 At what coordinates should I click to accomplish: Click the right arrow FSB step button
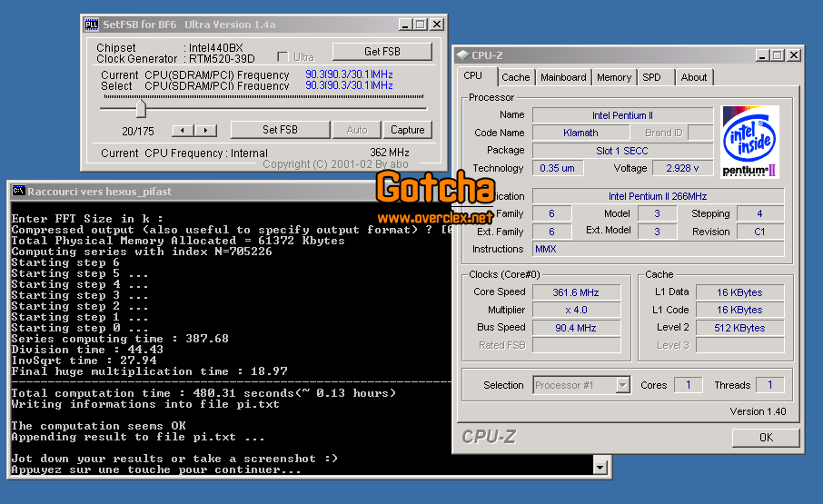205,130
